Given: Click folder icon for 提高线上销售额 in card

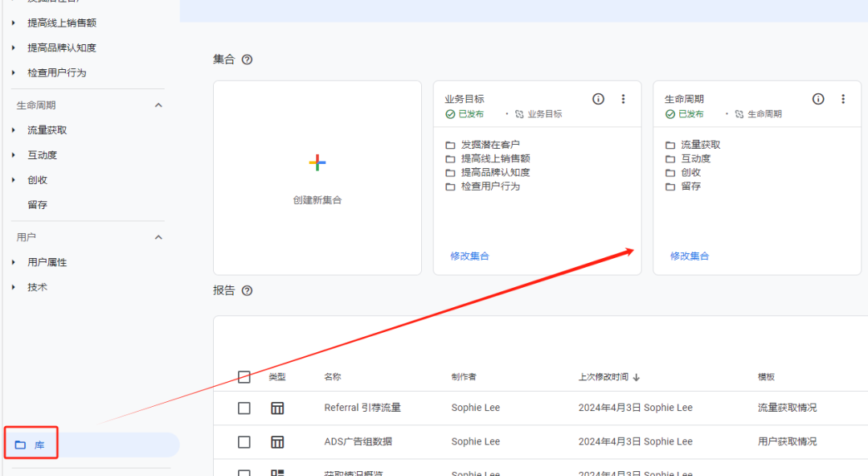Looking at the screenshot, I should [450, 159].
